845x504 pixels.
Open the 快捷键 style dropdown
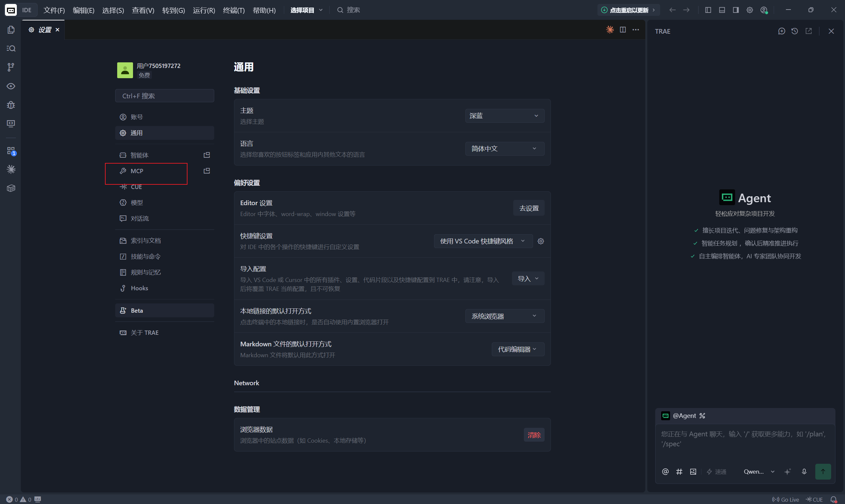click(483, 241)
